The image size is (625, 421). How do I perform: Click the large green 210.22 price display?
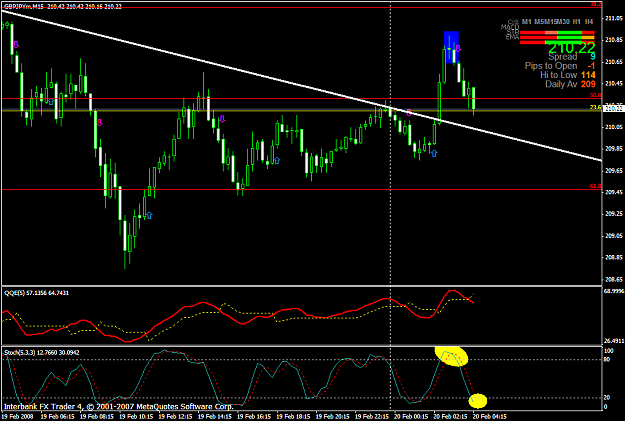[x=572, y=48]
